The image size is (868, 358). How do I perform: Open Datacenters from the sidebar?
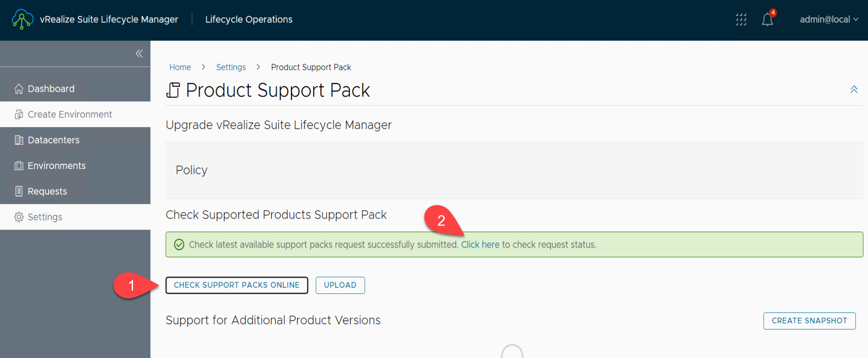click(53, 140)
